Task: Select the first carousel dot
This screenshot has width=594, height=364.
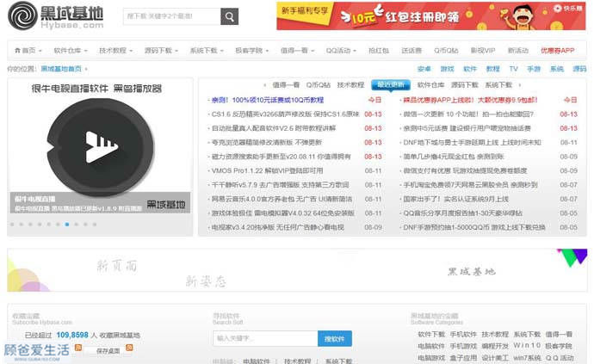Action: [12, 225]
